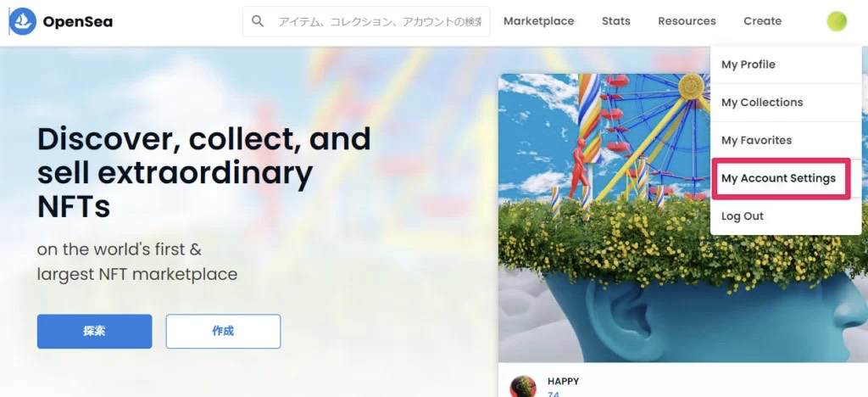Click the OpenSea wordmark text

click(77, 21)
